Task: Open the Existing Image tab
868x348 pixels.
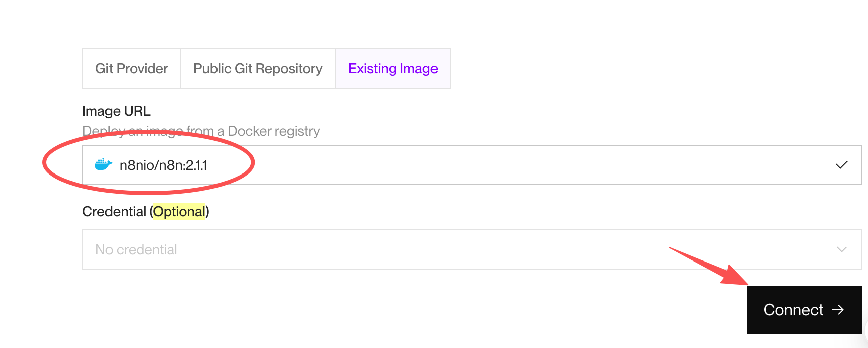Action: click(x=393, y=68)
